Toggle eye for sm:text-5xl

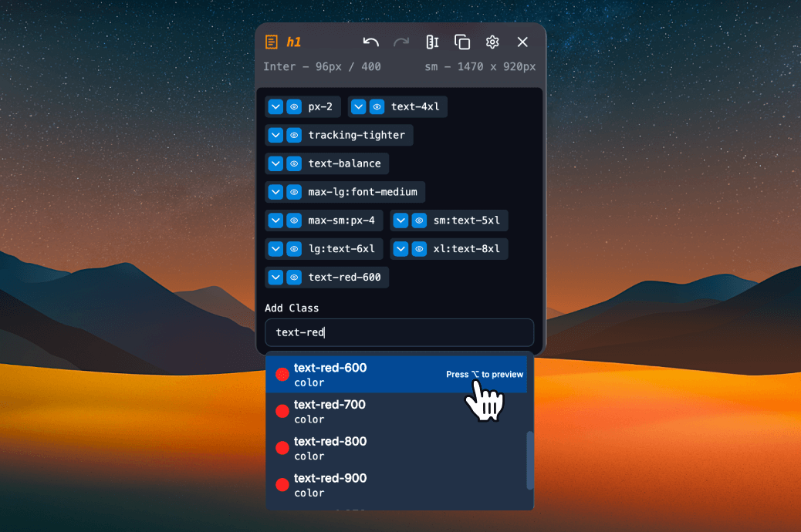point(419,221)
